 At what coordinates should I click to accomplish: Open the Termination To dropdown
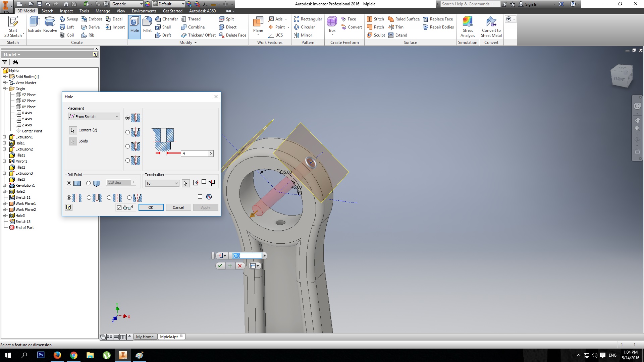click(x=162, y=183)
